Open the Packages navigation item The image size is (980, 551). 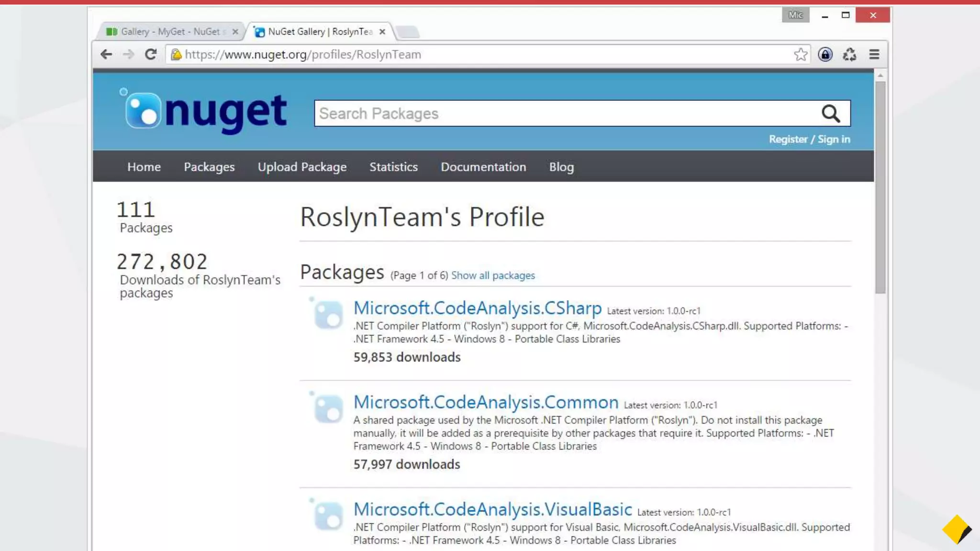tap(209, 167)
